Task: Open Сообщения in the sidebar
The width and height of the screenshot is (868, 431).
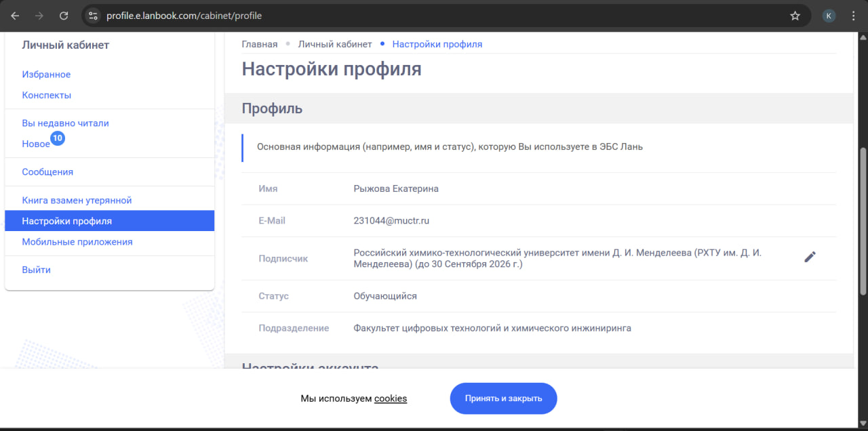Action: coord(47,171)
